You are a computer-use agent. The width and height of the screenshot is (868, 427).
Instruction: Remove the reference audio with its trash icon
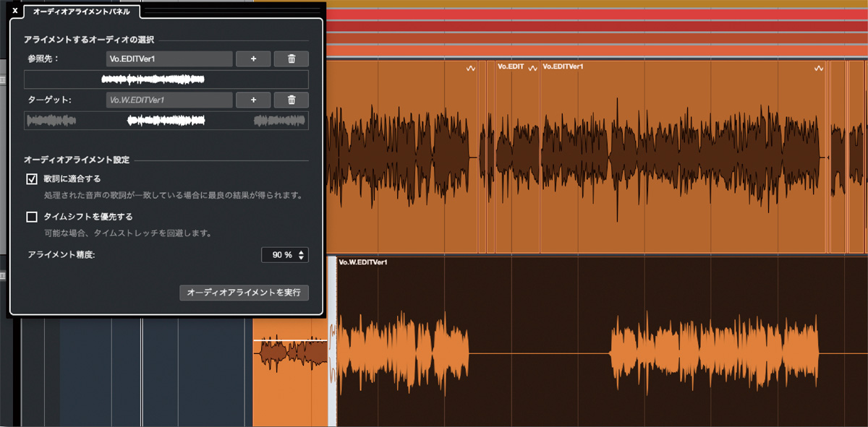click(292, 59)
